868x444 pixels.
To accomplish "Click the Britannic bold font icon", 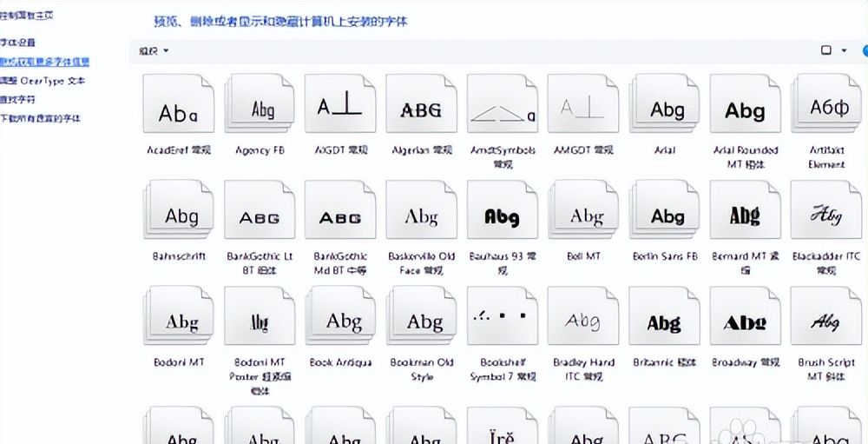I will pos(664,315).
